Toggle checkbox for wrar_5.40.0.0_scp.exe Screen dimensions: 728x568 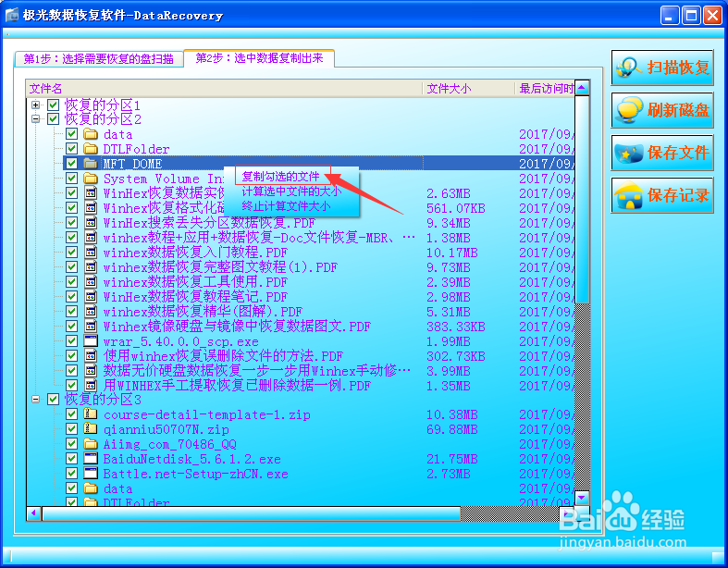[x=71, y=341]
